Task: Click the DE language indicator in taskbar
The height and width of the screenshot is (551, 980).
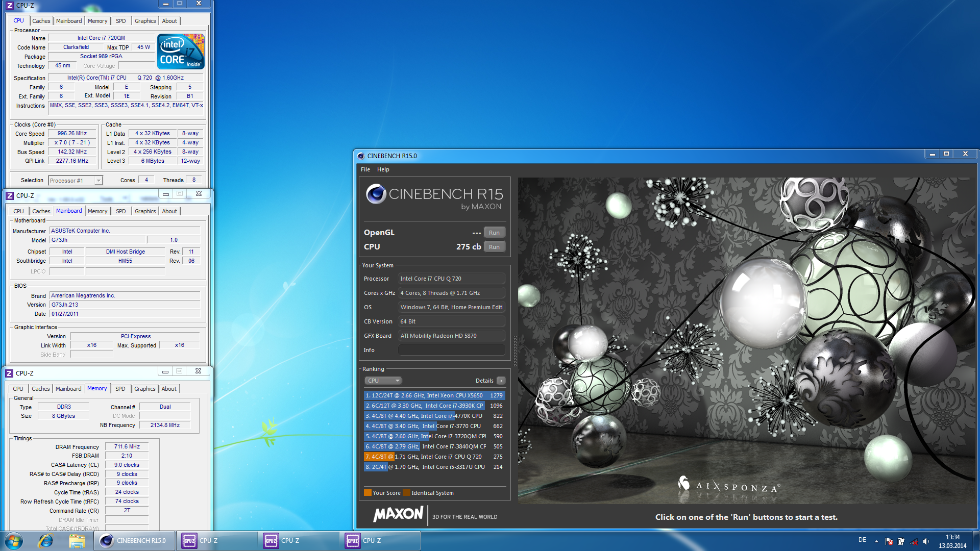Action: click(x=862, y=540)
